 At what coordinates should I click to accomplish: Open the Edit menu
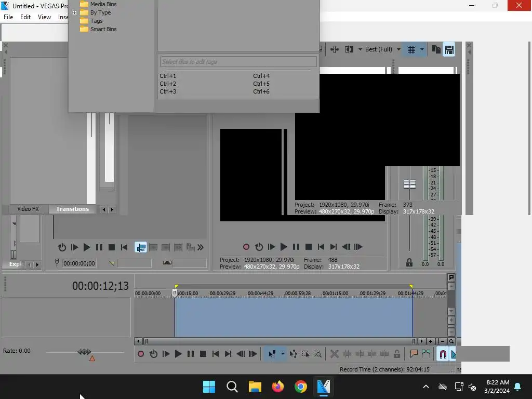pos(25,17)
